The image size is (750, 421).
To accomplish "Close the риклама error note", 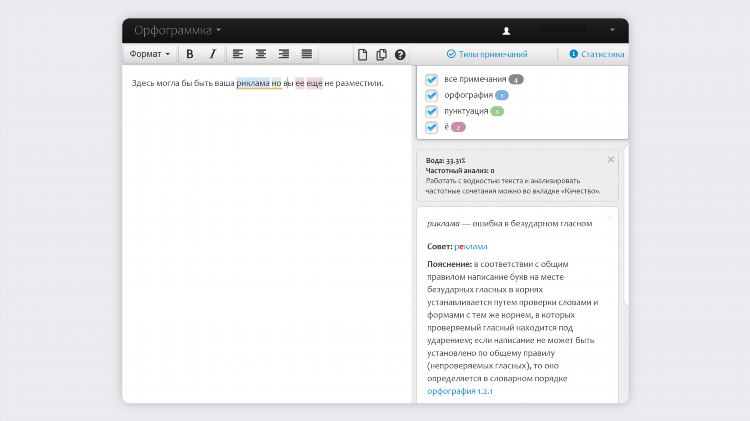I will coord(609,218).
